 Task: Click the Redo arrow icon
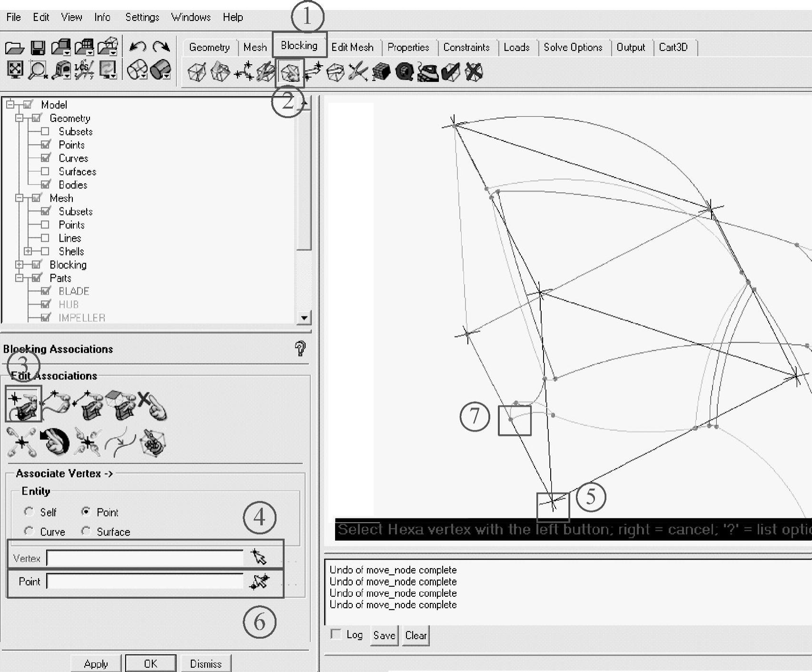click(x=161, y=46)
